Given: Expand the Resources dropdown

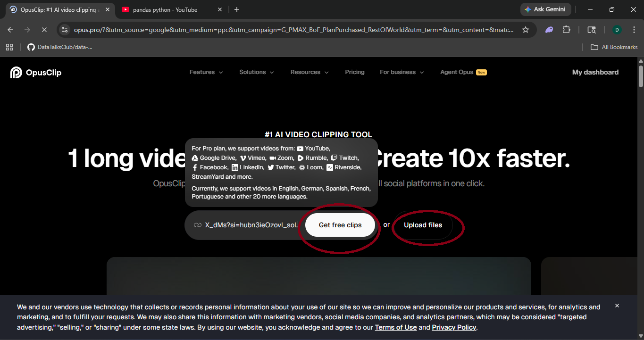Looking at the screenshot, I should tap(309, 72).
